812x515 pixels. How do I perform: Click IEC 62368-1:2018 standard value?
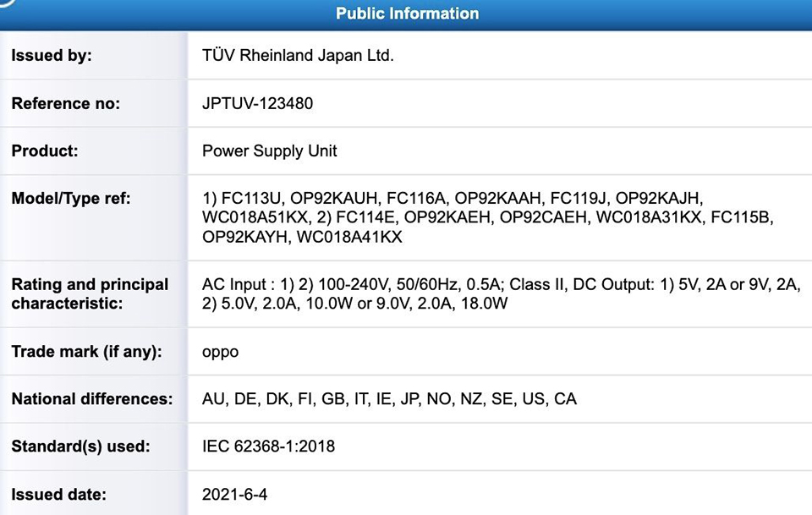pos(268,447)
